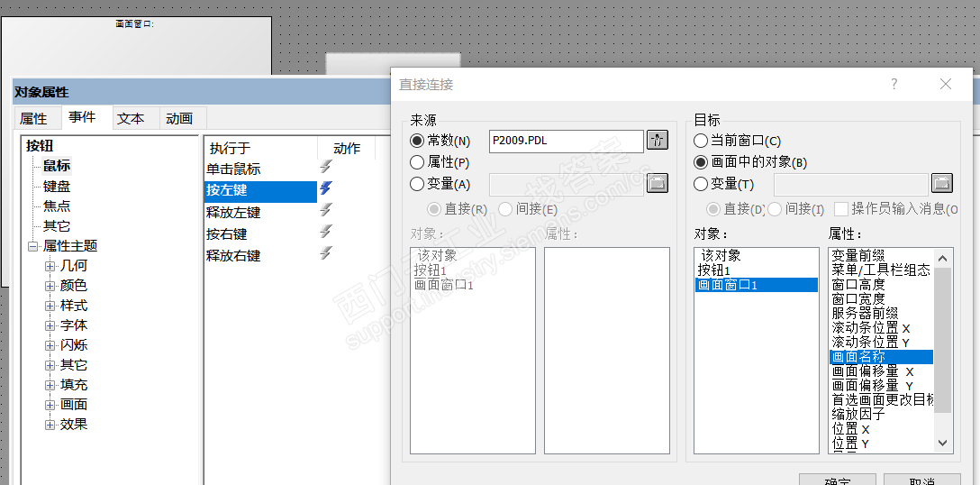The width and height of the screenshot is (980, 485).
Task: Select source 变量(A) radio button
Action: coord(417,184)
